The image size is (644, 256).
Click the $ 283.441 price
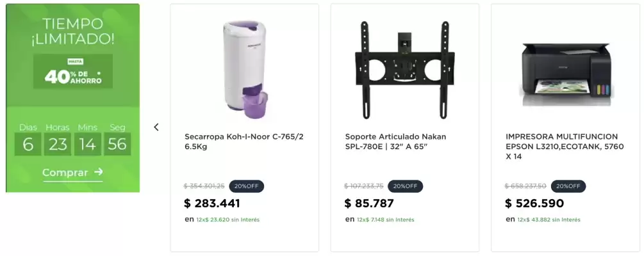pyautogui.click(x=212, y=203)
